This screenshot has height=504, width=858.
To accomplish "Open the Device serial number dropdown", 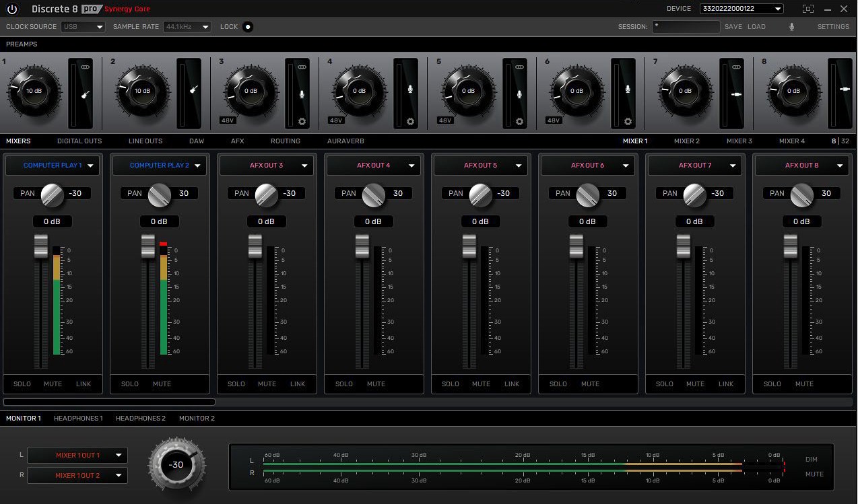I will pyautogui.click(x=741, y=9).
